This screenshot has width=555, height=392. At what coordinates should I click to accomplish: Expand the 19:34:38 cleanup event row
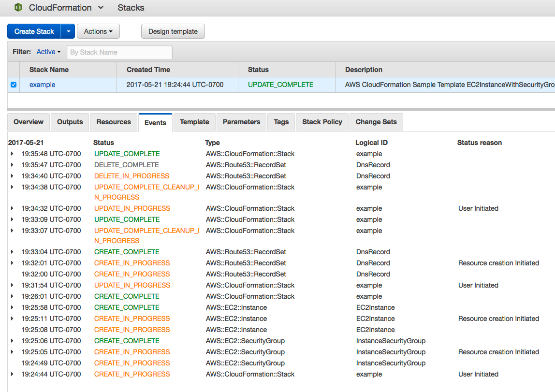coord(13,187)
